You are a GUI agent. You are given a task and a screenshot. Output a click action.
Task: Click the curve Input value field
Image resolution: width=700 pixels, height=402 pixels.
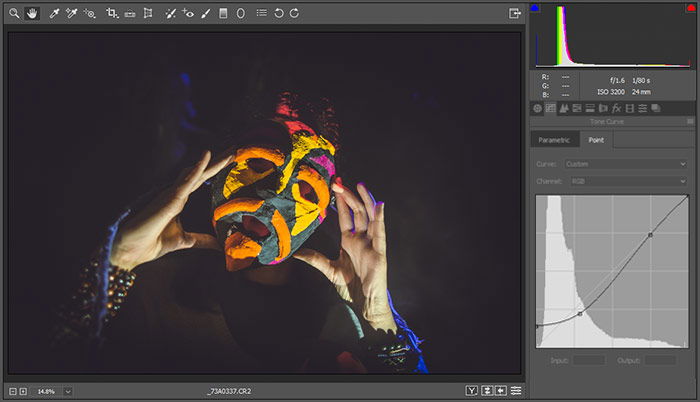tap(589, 360)
